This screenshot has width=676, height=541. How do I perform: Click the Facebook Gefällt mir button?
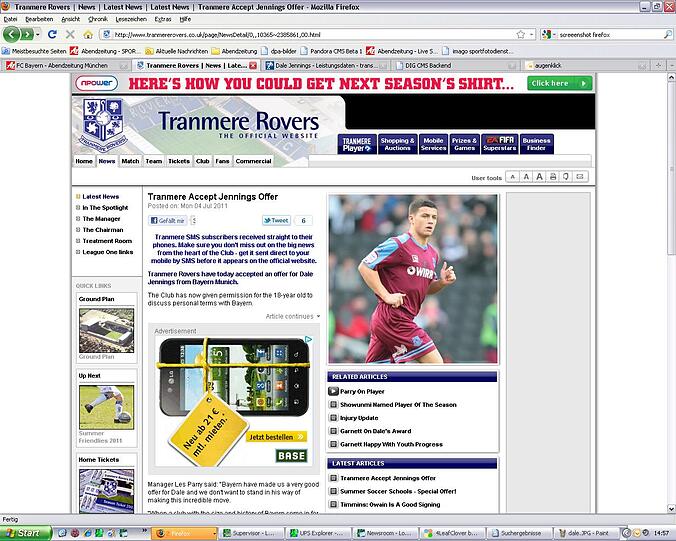pyautogui.click(x=167, y=221)
